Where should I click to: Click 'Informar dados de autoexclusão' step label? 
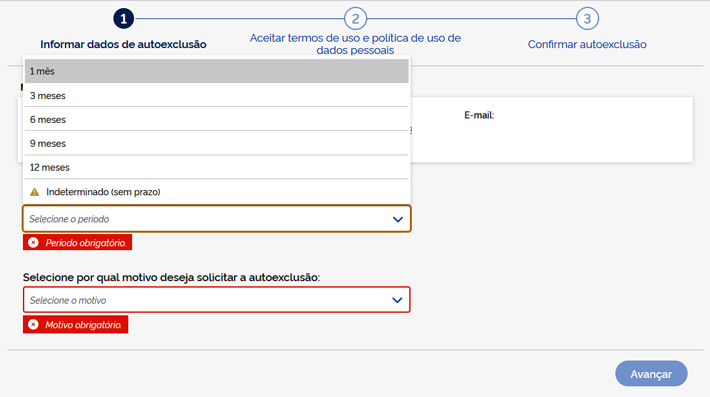[123, 44]
